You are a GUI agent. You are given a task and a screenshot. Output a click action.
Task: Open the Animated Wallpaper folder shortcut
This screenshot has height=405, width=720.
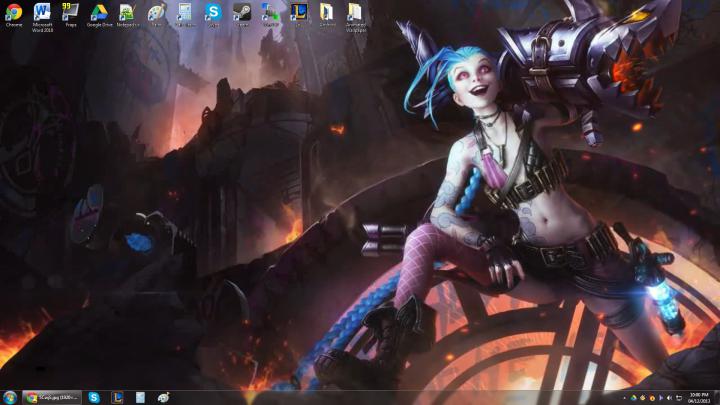point(356,17)
